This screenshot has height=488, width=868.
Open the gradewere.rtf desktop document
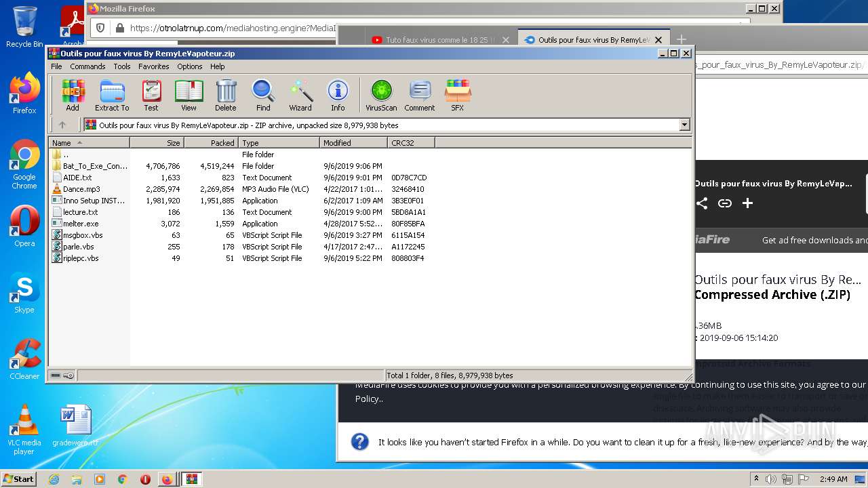coord(75,426)
